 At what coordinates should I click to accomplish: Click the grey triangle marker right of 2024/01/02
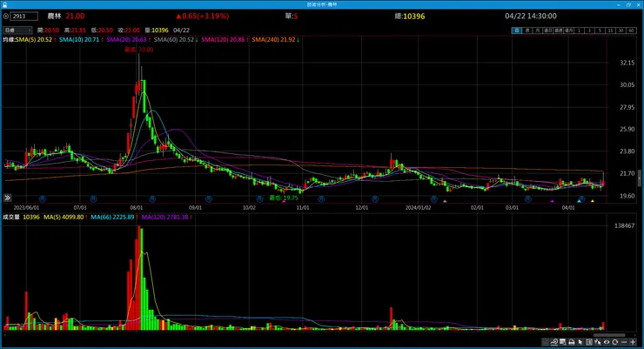point(445,201)
